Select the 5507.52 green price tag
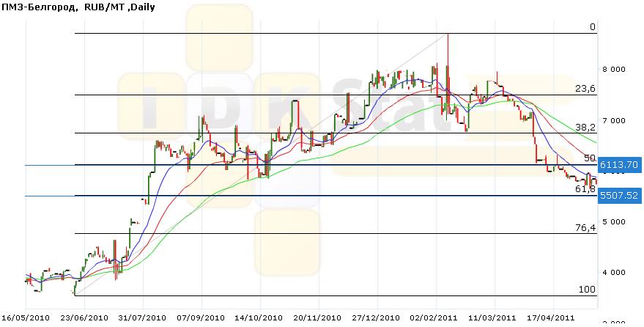The image size is (644, 327). (619, 196)
